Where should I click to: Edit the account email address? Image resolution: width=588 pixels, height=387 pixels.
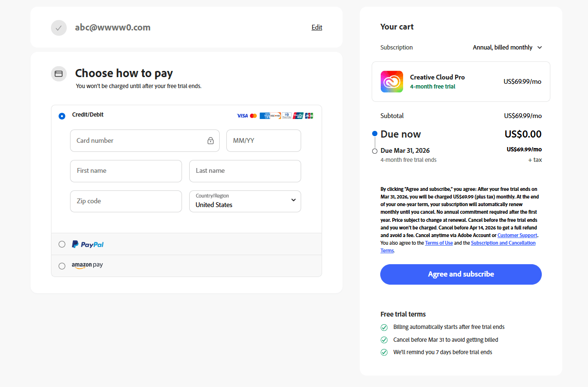pyautogui.click(x=317, y=28)
